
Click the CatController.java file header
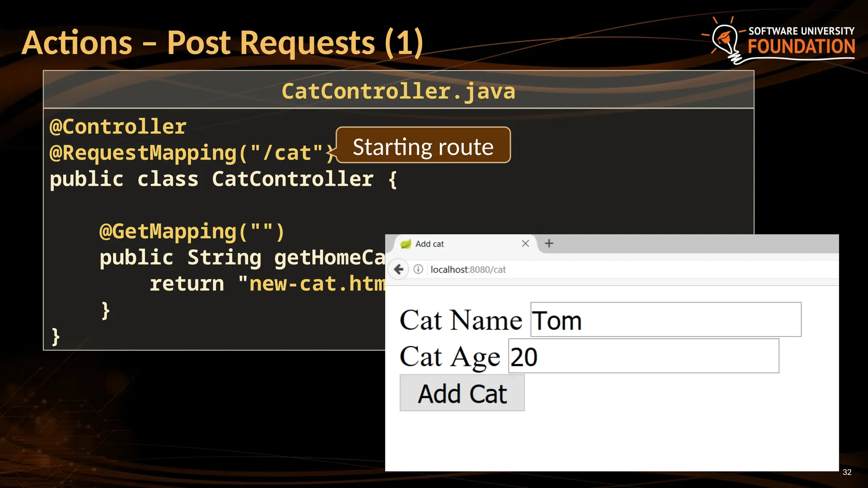pos(398,91)
